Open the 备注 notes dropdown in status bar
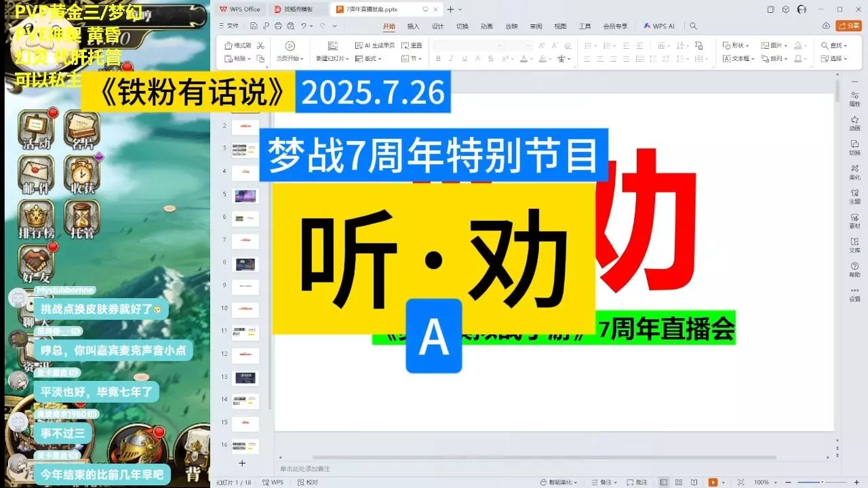This screenshot has width=868, height=488. pos(604,482)
